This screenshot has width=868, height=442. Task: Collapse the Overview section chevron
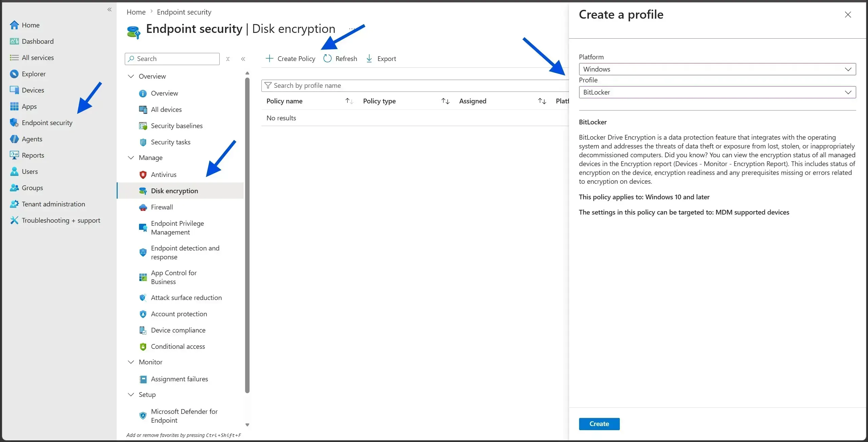click(131, 76)
